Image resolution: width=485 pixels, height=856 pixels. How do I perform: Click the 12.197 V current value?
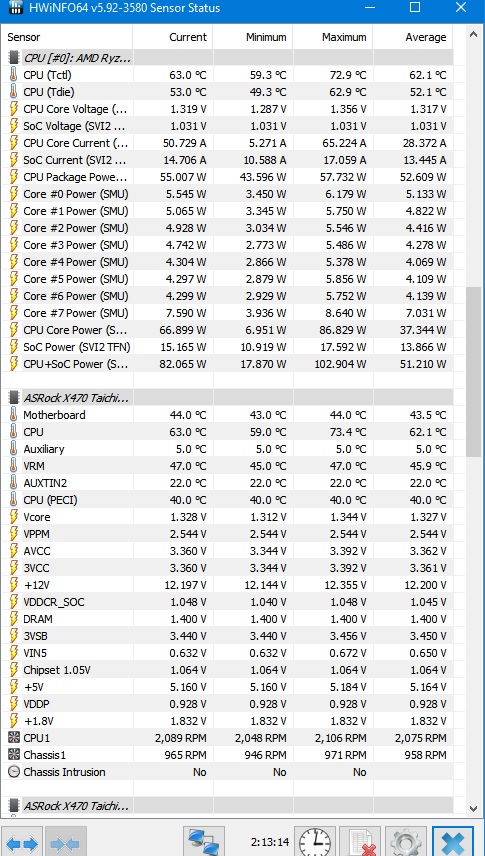coord(185,585)
